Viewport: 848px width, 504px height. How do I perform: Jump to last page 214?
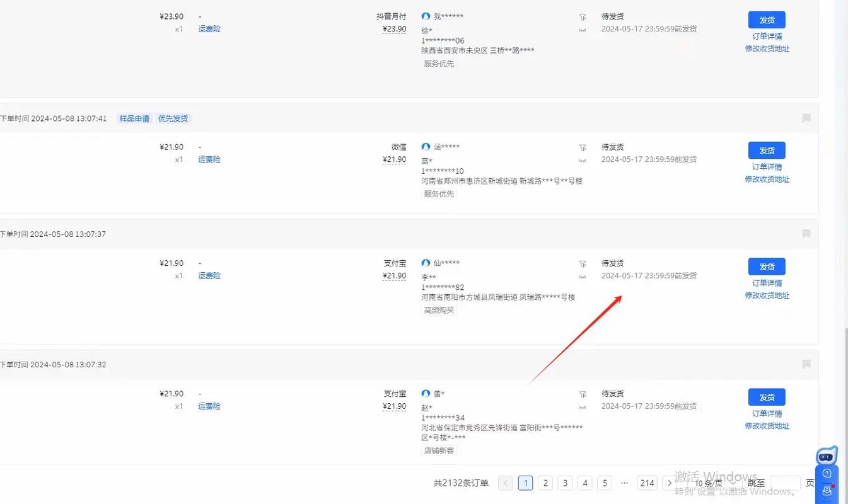(x=647, y=483)
